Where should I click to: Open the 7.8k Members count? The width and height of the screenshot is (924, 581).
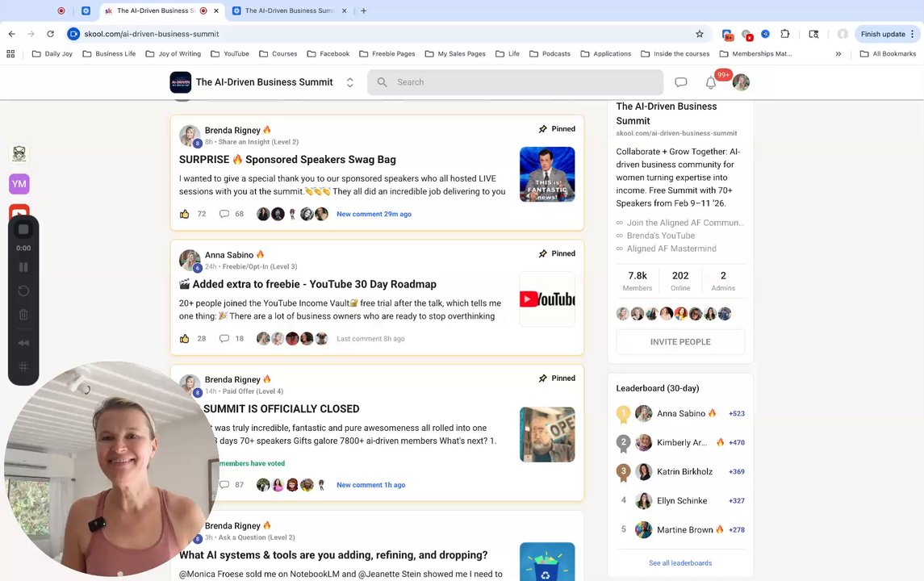[x=637, y=281]
